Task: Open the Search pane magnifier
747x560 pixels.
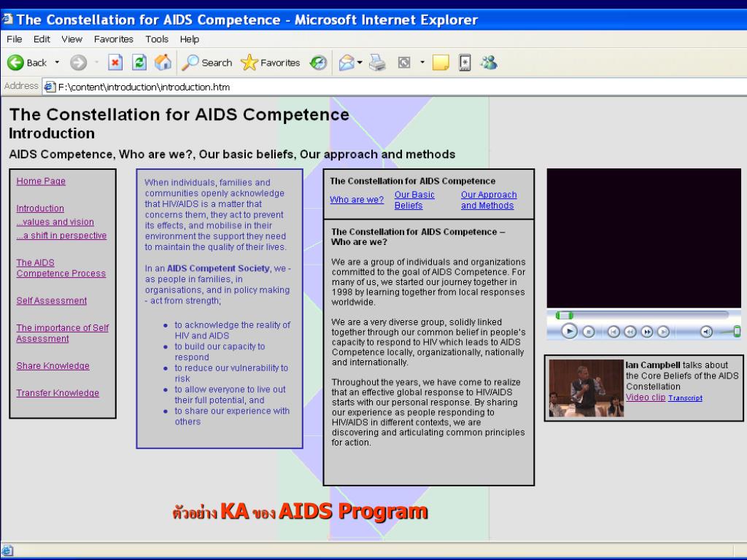Action: pos(207,63)
